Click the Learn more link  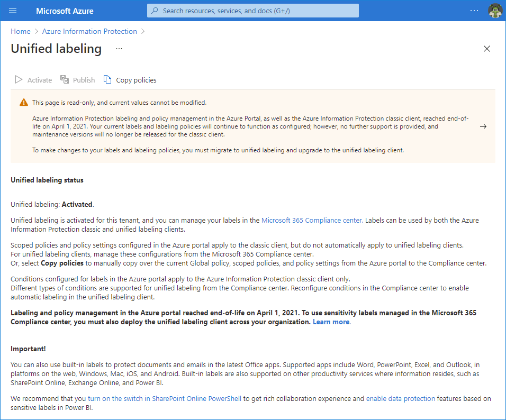[x=330, y=322]
